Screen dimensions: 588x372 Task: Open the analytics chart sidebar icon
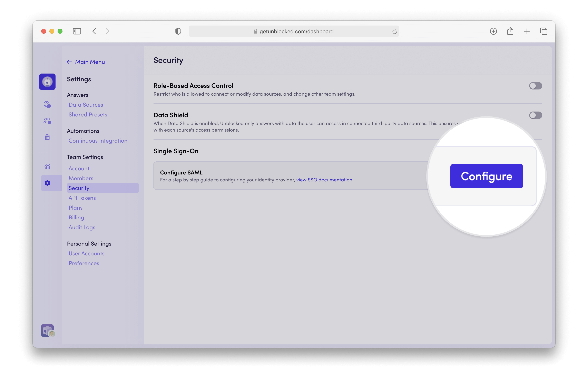47,166
